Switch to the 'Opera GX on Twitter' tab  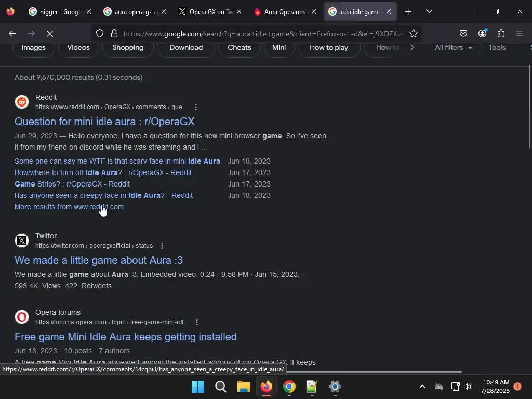(209, 12)
